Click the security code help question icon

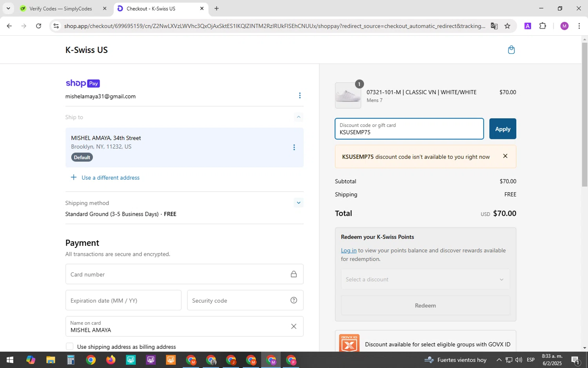click(294, 301)
